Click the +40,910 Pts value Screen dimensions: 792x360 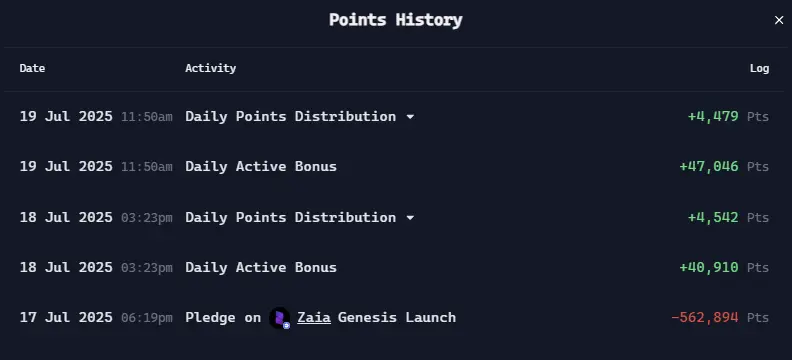click(724, 268)
